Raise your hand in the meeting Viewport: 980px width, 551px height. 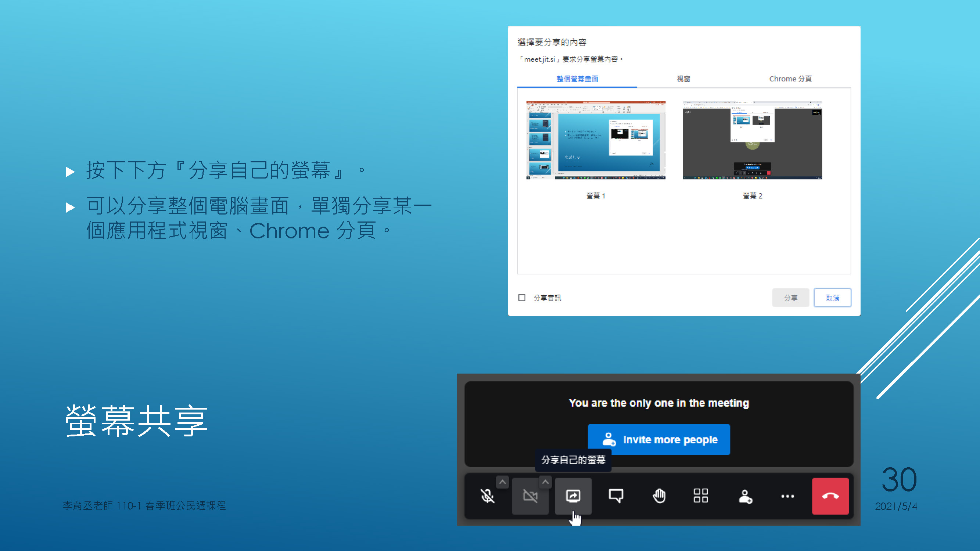[659, 496]
